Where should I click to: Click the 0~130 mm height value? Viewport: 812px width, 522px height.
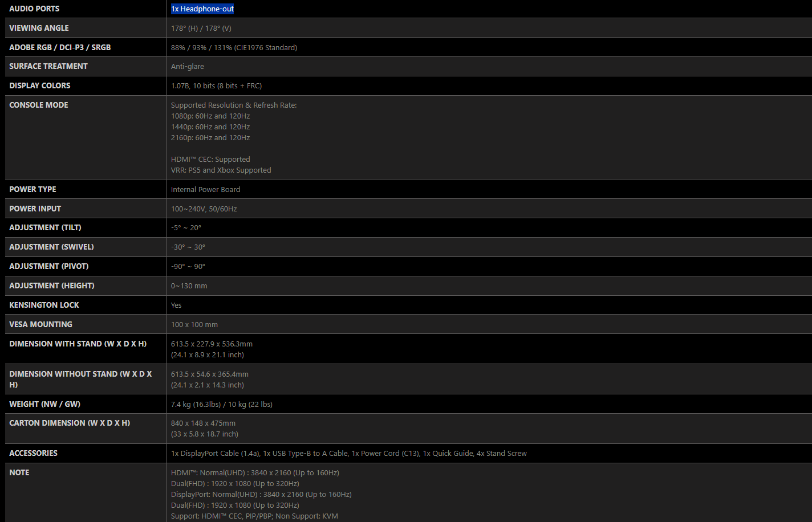pos(189,286)
